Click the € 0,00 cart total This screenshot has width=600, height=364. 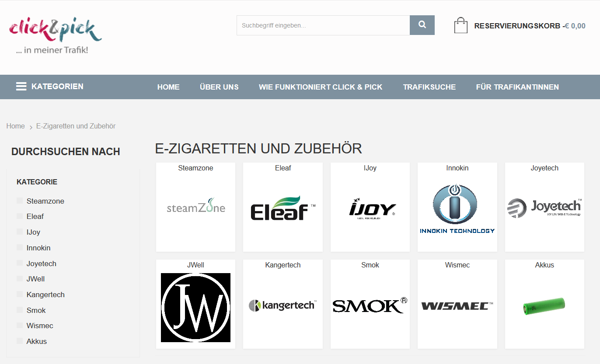click(x=575, y=26)
